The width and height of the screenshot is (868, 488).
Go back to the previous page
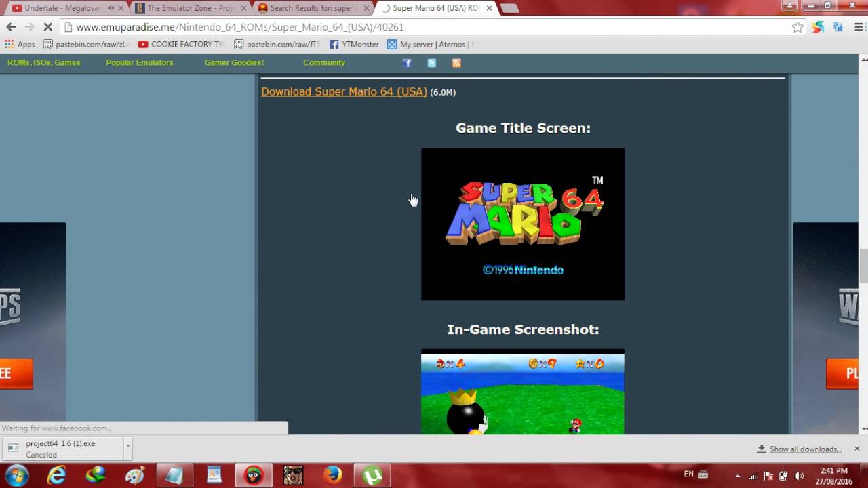(x=11, y=27)
